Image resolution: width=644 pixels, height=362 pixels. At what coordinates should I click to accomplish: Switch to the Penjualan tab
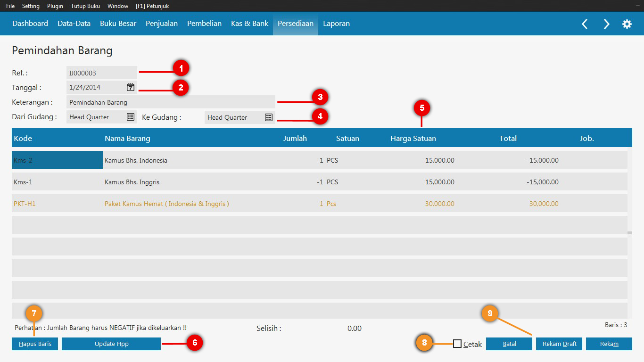[x=162, y=24]
